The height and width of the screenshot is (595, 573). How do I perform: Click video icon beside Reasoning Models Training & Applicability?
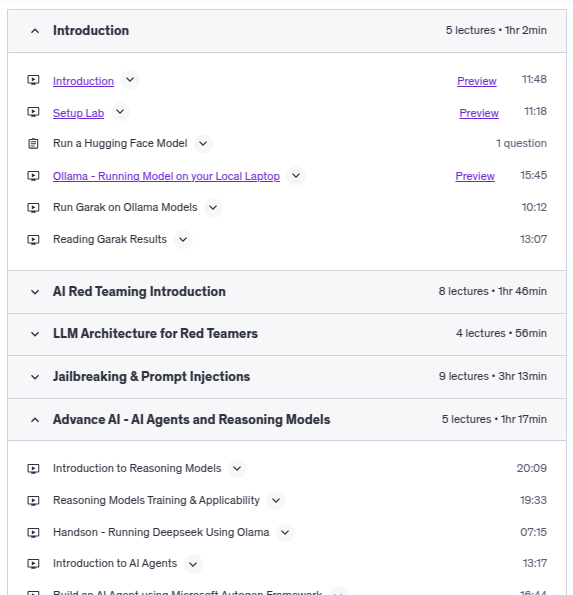coord(33,501)
